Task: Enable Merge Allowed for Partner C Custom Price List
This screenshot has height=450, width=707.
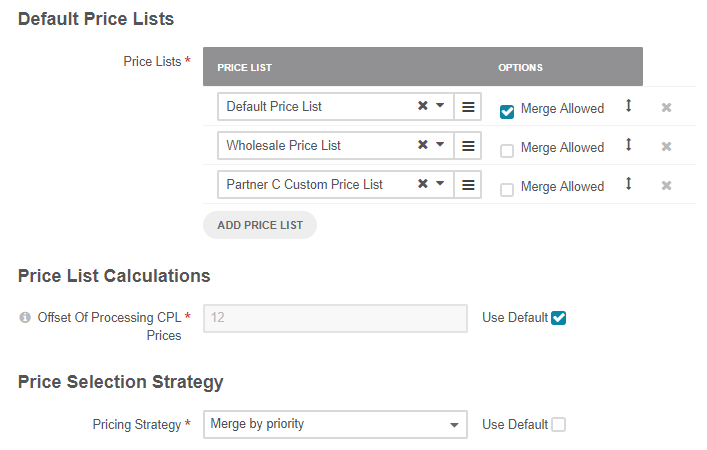Action: (507, 190)
